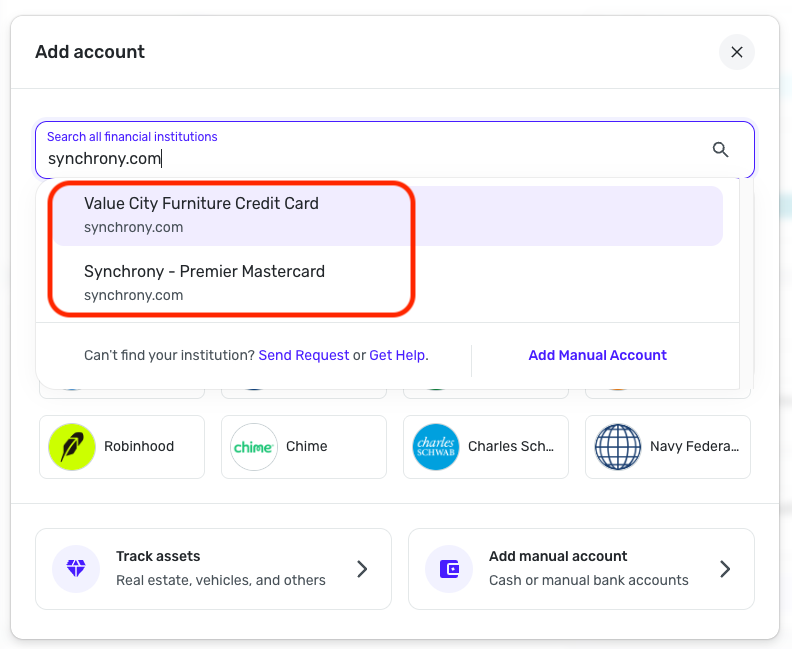Click the Robinhood feather logo
Screen dimensions: 792x649
72,447
